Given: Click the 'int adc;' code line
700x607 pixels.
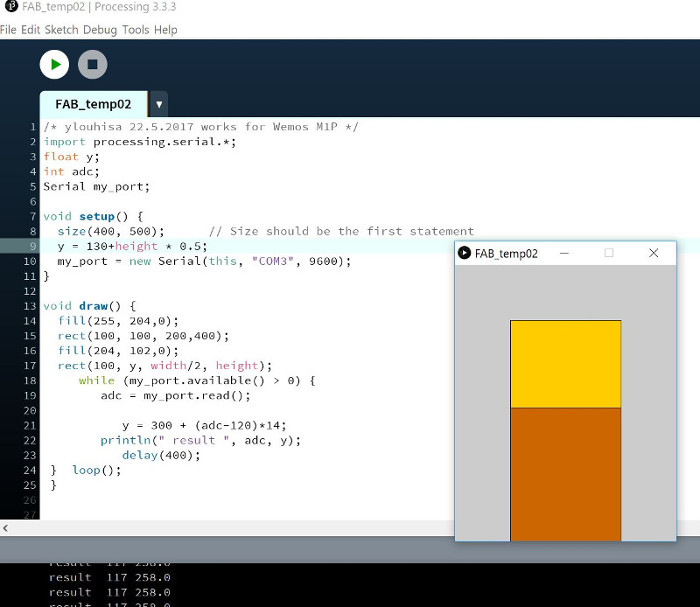Looking at the screenshot, I should [71, 172].
